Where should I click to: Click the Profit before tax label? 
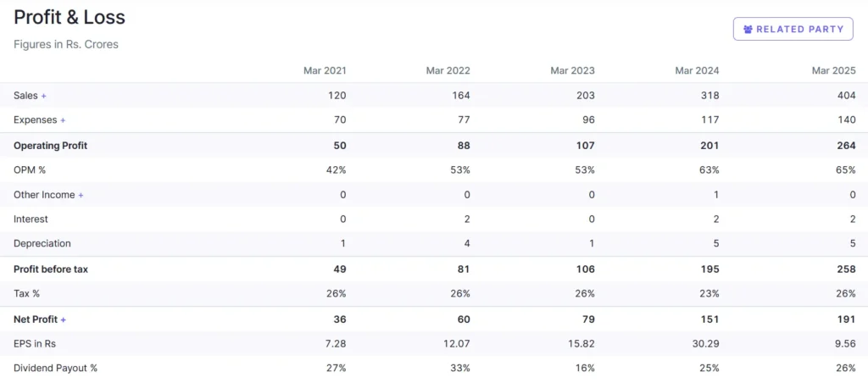click(51, 269)
